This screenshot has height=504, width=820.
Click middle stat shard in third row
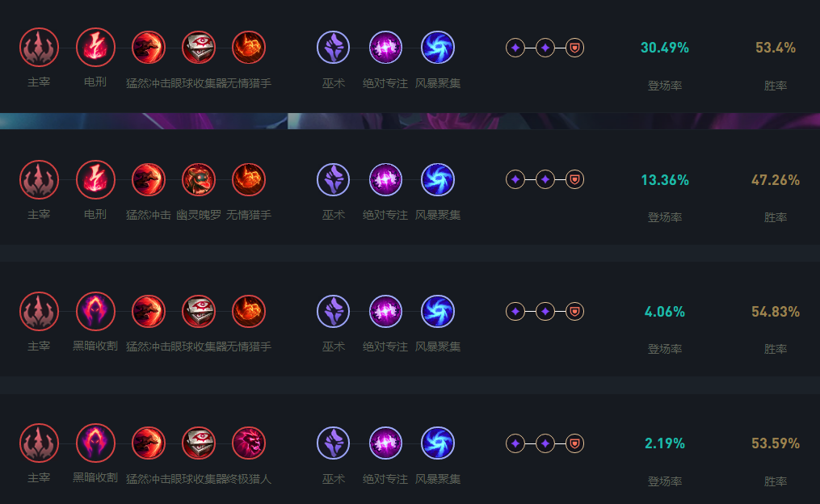click(x=545, y=312)
